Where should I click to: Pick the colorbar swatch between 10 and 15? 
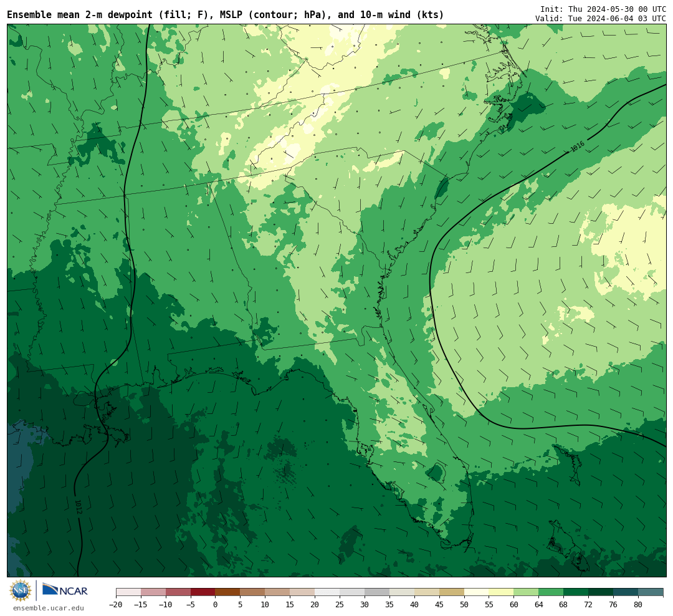click(x=278, y=592)
